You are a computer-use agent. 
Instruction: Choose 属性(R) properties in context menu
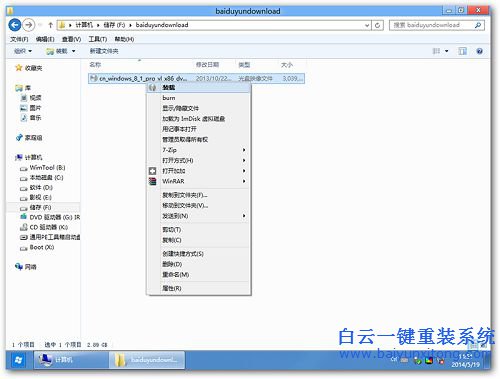(199, 288)
